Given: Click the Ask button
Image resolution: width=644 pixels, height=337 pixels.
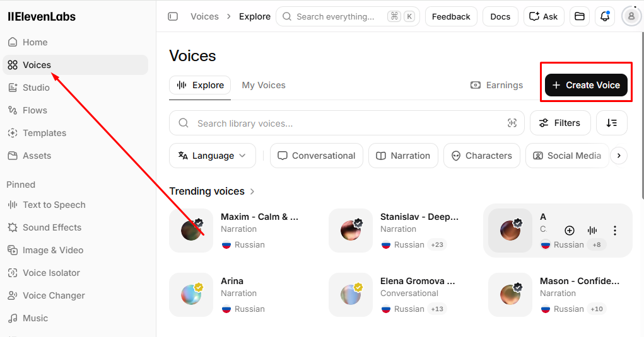Looking at the screenshot, I should tap(544, 16).
